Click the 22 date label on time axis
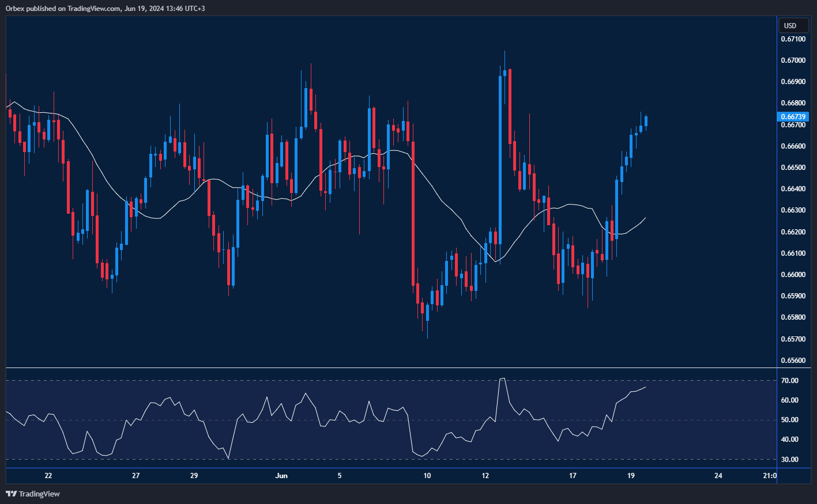This screenshot has height=504, width=817. pyautogui.click(x=48, y=476)
